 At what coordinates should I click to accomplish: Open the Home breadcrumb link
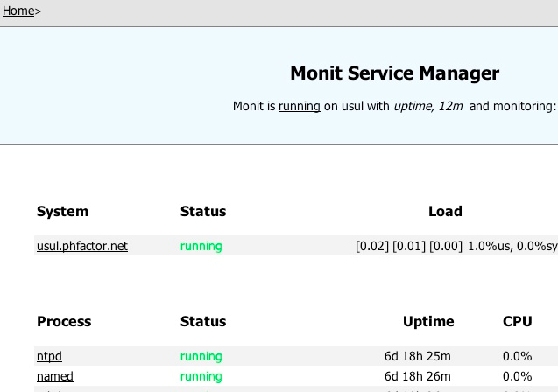coord(18,11)
